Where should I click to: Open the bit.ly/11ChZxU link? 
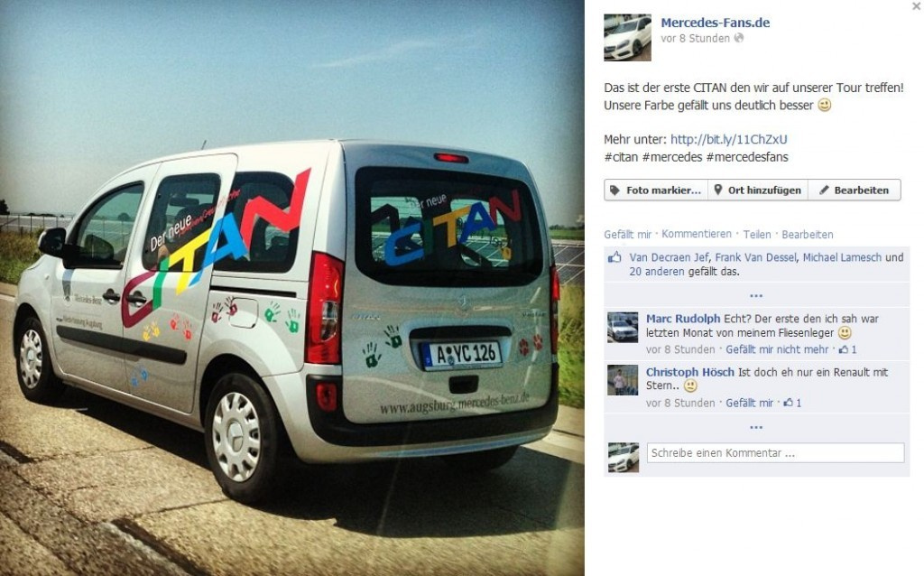[x=728, y=140]
